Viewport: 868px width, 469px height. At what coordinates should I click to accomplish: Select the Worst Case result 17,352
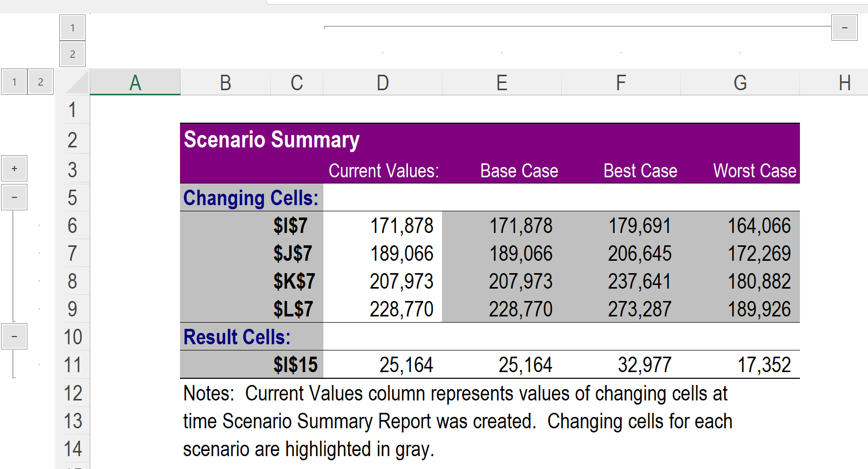(x=764, y=365)
